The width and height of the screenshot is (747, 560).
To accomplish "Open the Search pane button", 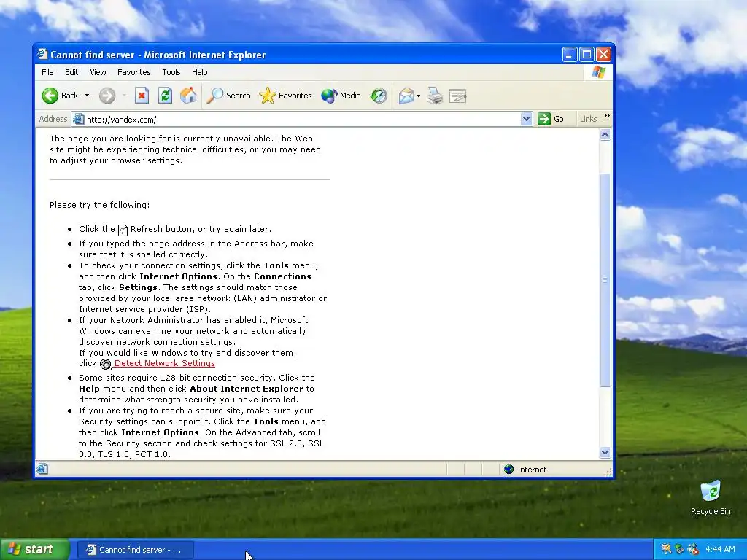I will coord(228,96).
